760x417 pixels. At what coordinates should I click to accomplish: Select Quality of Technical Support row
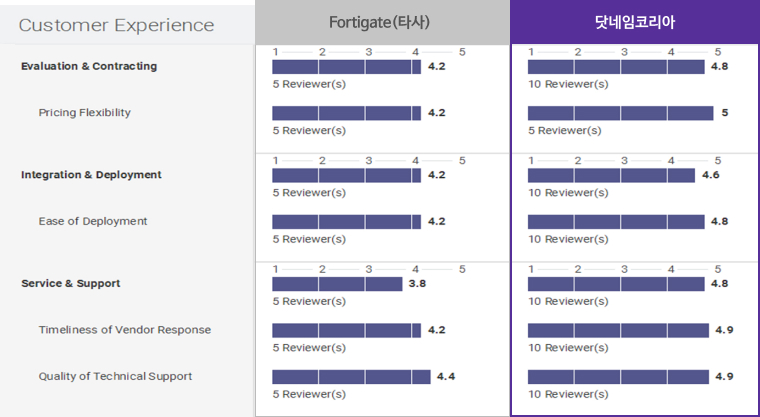(116, 376)
